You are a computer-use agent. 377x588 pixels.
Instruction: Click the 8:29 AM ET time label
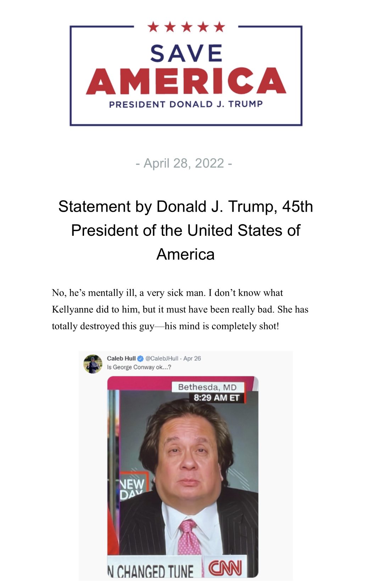pyautogui.click(x=216, y=398)
